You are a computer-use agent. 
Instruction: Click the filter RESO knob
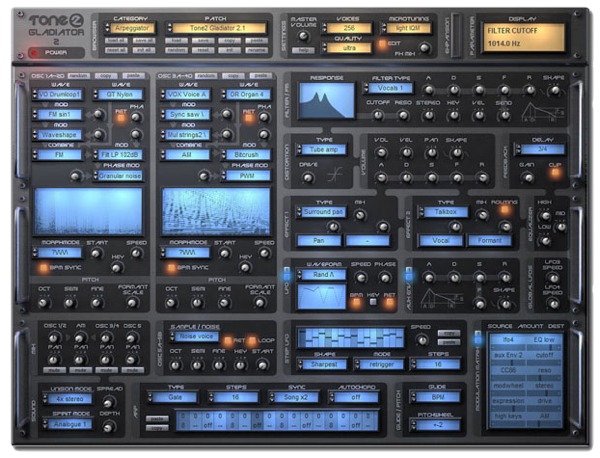403,115
